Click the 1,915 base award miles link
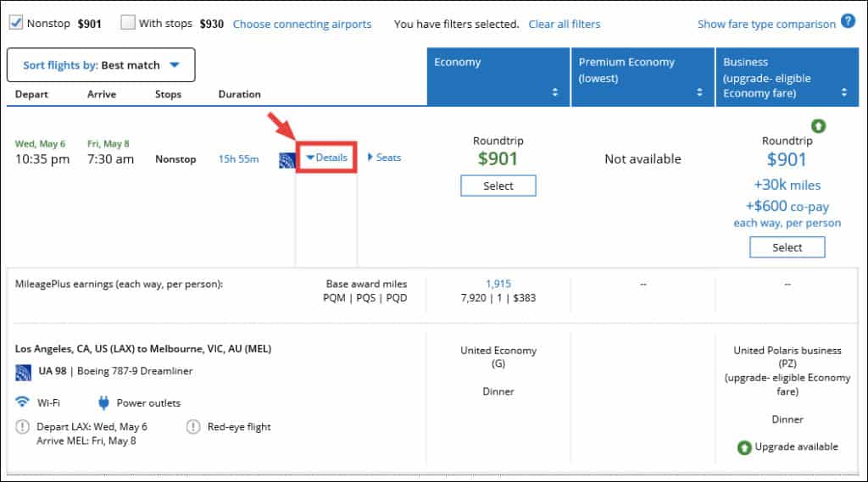 pos(498,284)
